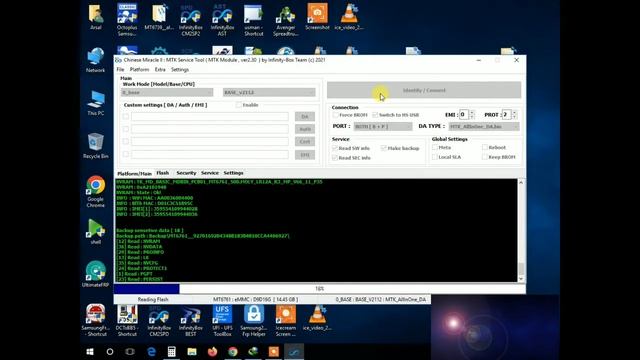Image resolution: width=640 pixels, height=360 pixels.
Task: Open the Recycle Bin desktop icon
Action: (x=96, y=146)
